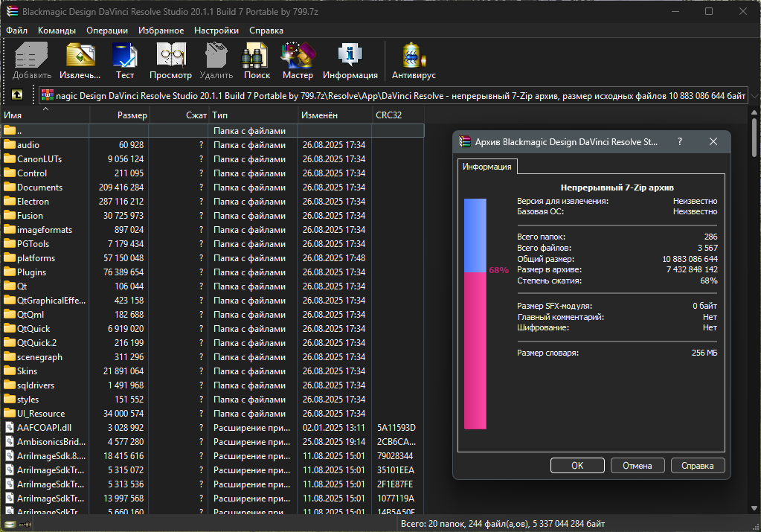761x532 pixels.
Task: Click the drive icon in status bar
Action: 10,525
